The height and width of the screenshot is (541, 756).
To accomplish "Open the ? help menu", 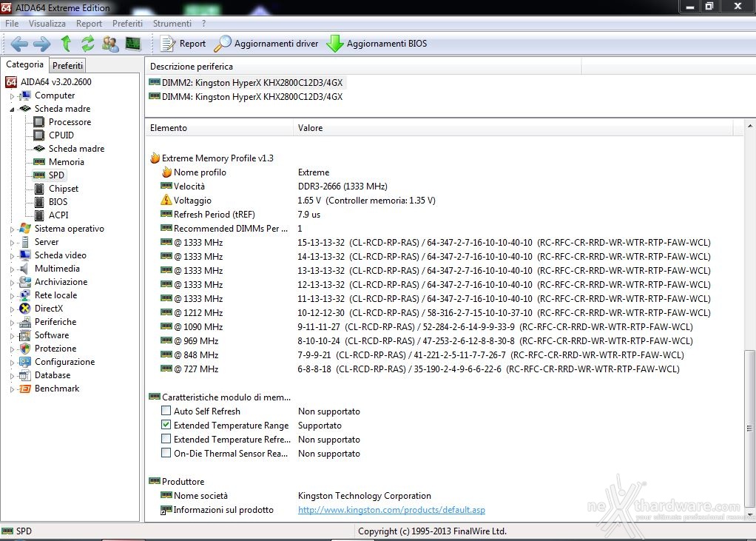I will [x=203, y=24].
